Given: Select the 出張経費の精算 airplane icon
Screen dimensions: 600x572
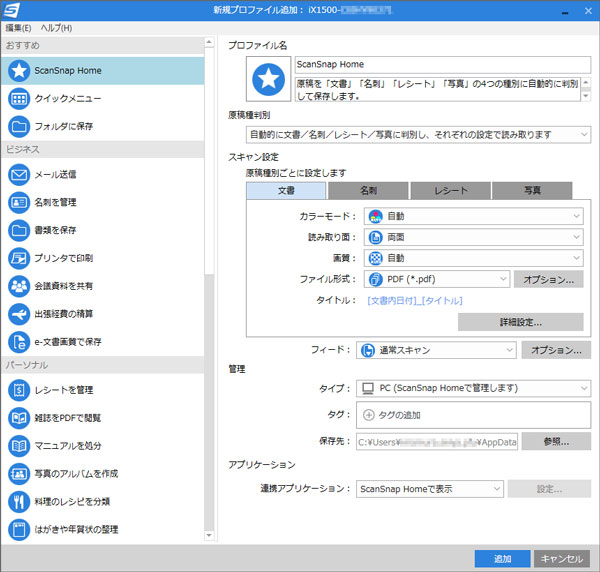Looking at the screenshot, I should coord(19,314).
